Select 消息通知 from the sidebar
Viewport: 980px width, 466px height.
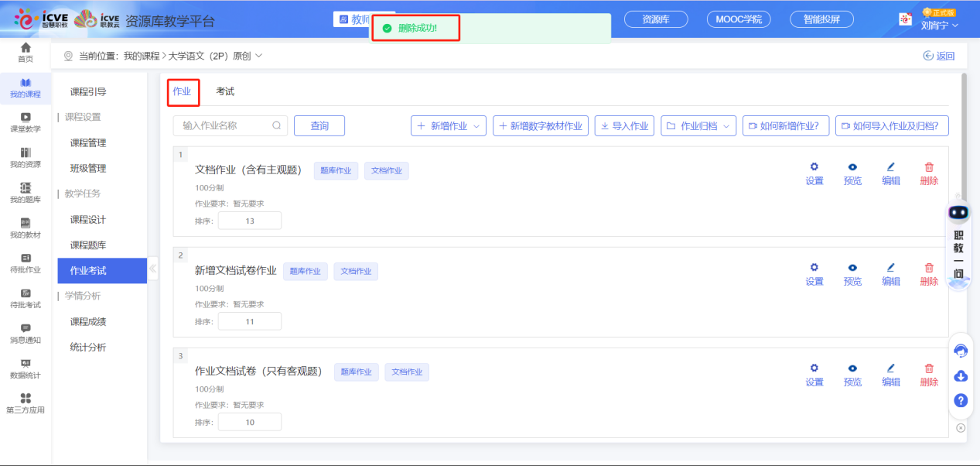tap(25, 333)
